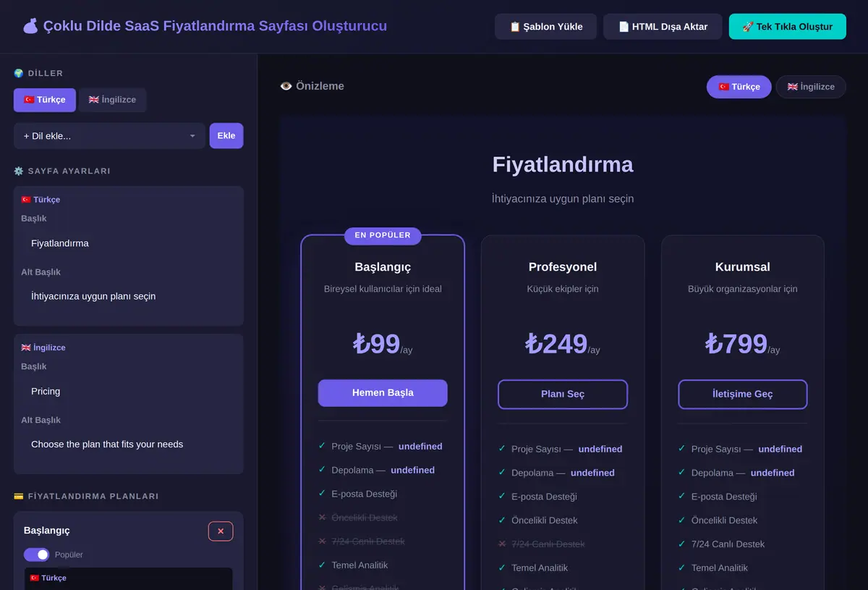Screen dimensions: 868x590
Task: Click the Hemen Başla button on Başlangıç
Action: pyautogui.click(x=383, y=393)
